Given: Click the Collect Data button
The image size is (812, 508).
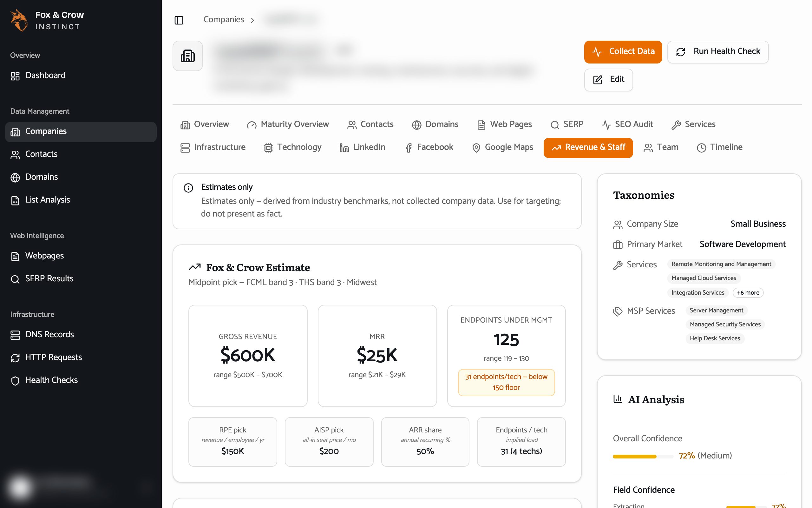Looking at the screenshot, I should (x=623, y=52).
